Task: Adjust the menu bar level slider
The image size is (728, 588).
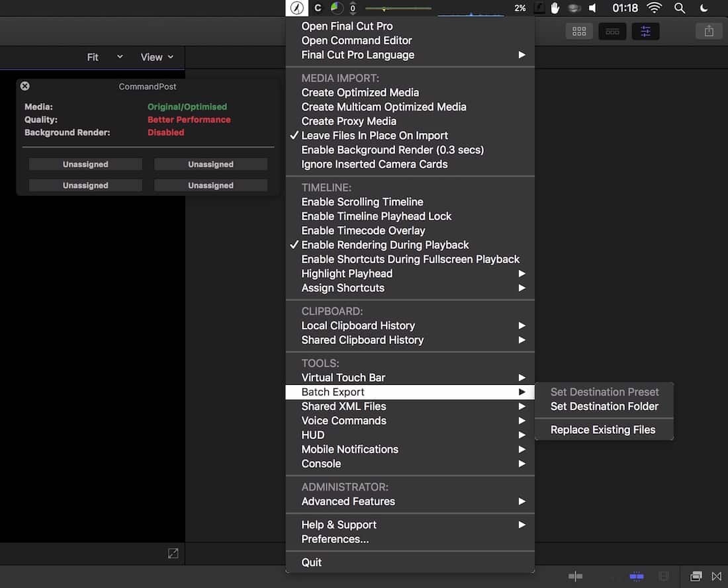Action: click(398, 9)
